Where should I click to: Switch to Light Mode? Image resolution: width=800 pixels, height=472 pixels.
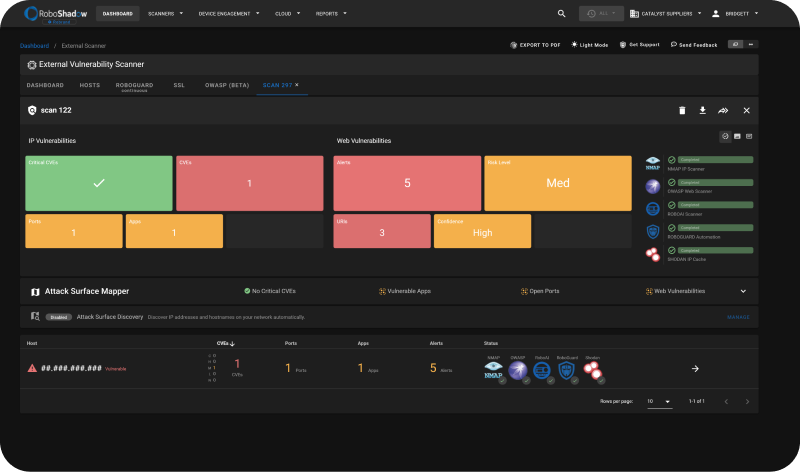tap(589, 45)
